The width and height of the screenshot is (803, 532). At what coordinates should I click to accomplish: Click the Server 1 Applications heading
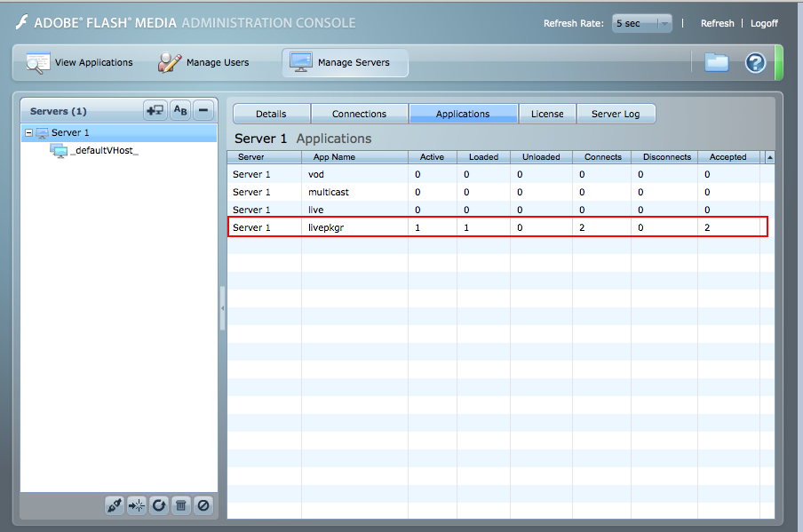pyautogui.click(x=303, y=139)
